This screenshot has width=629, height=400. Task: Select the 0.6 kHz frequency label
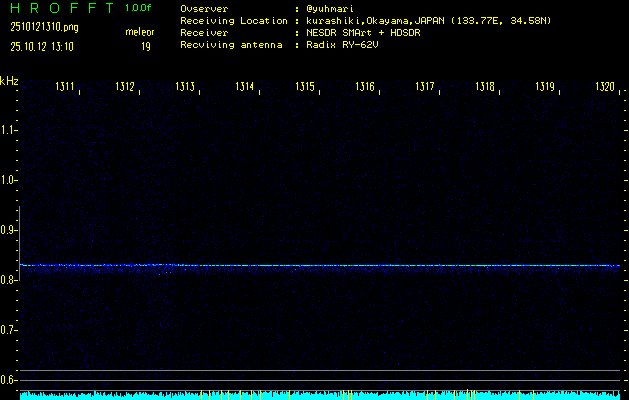pos(9,380)
